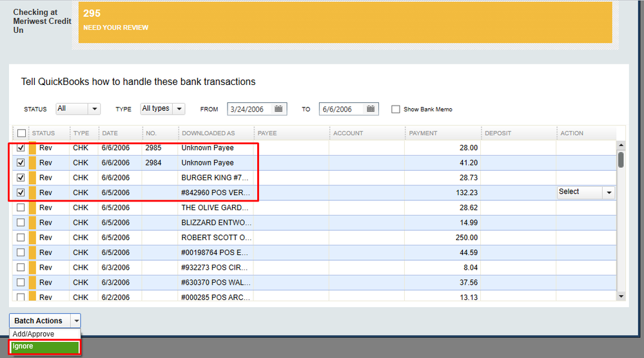Click the orange status marker on the Olive Garden row

tap(32, 207)
